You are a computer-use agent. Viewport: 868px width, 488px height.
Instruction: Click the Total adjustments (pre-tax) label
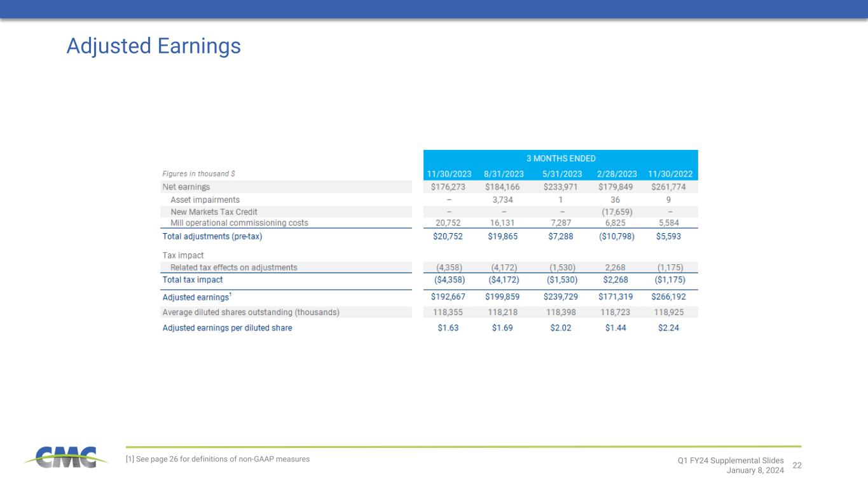tap(212, 236)
